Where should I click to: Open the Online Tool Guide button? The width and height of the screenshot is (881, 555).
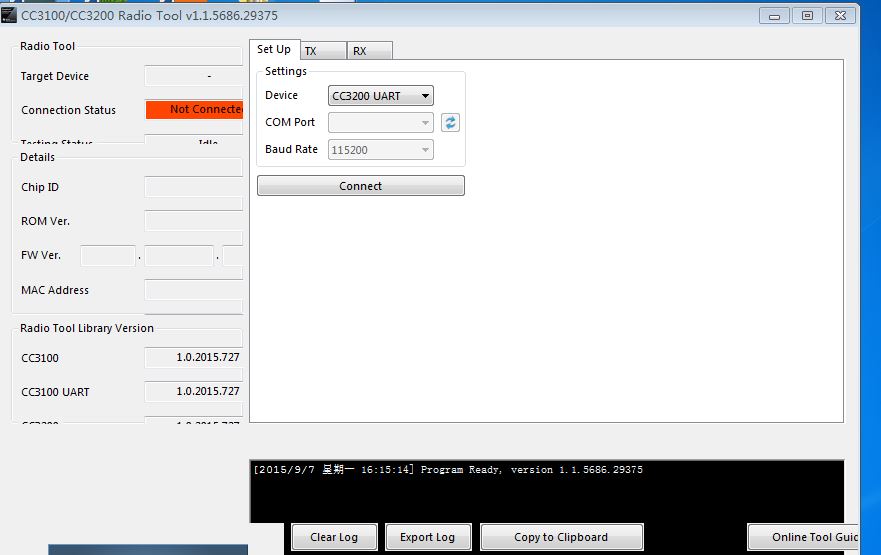[x=803, y=537]
